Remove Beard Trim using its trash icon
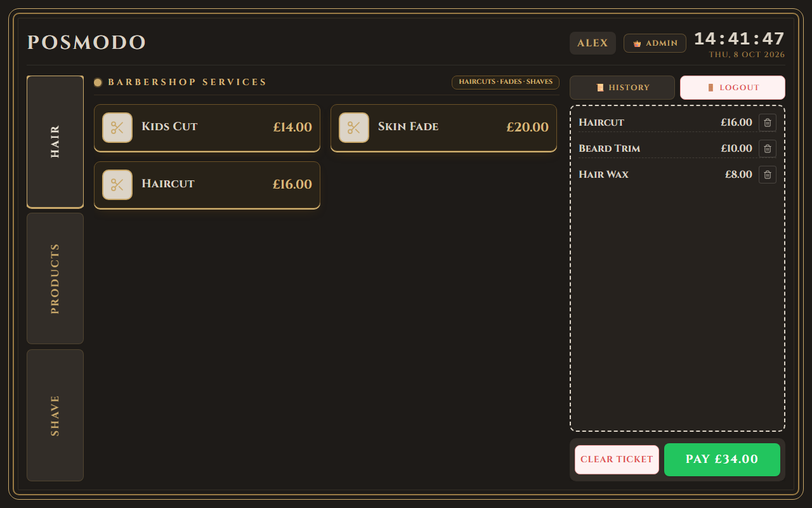812x508 pixels. [768, 149]
